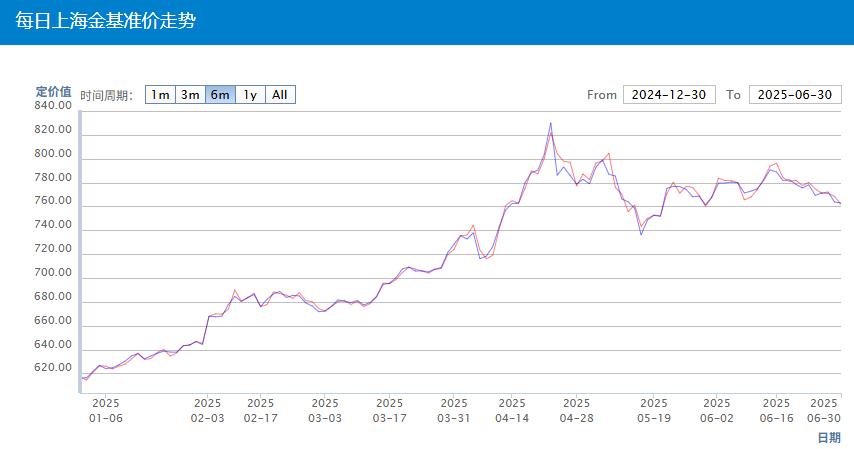This screenshot has height=449, width=854.
Task: Click the 2025 05-19 x-axis date label
Action: 654,411
